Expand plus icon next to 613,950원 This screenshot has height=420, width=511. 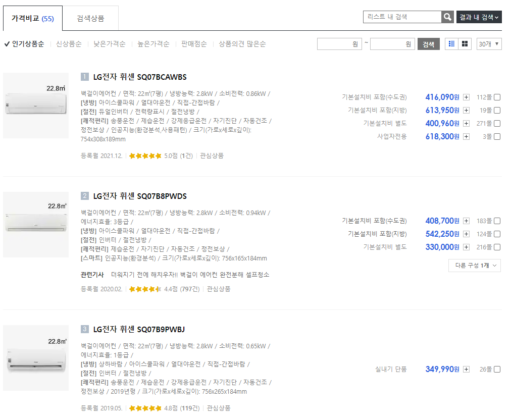click(467, 111)
